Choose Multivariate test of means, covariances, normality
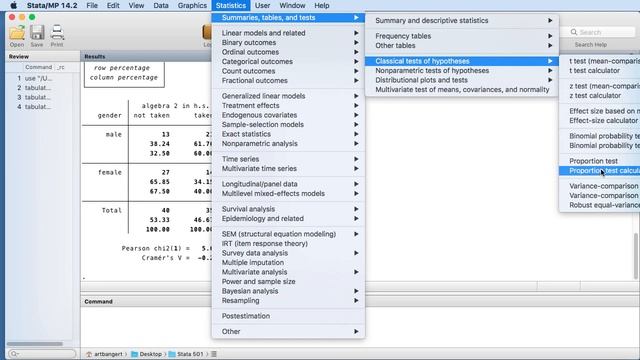 462,89
